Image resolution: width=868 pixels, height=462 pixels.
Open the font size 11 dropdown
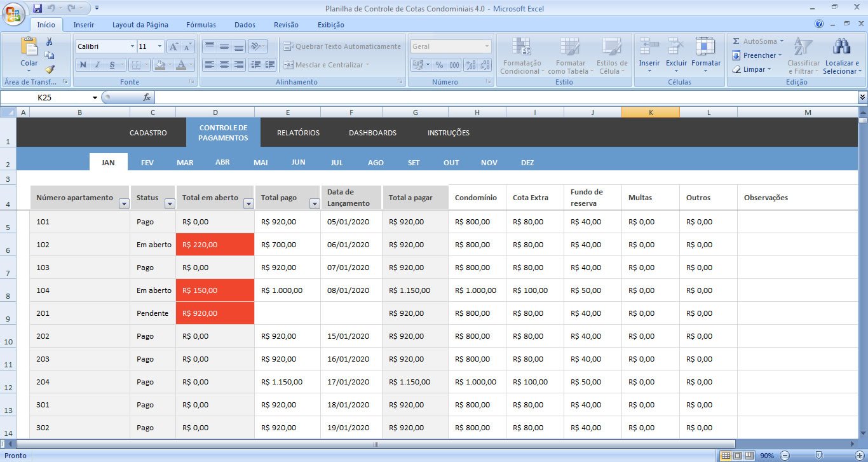click(x=159, y=46)
